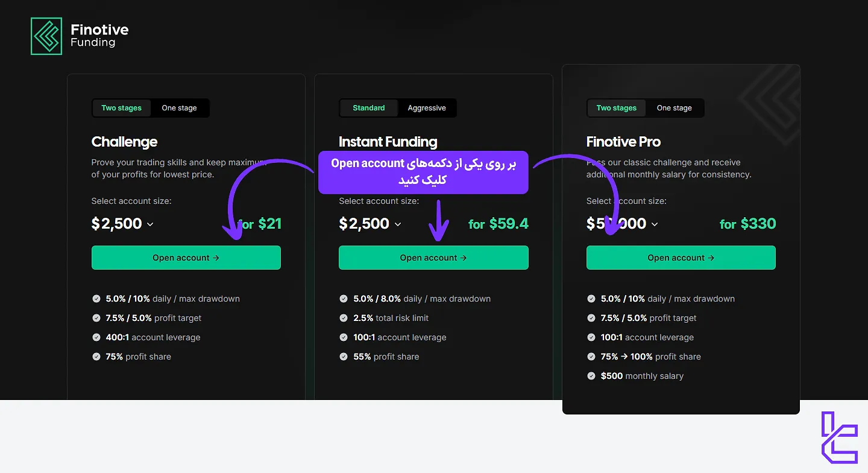
Task: Click Open account on the Finotive Pro card
Action: [681, 258]
